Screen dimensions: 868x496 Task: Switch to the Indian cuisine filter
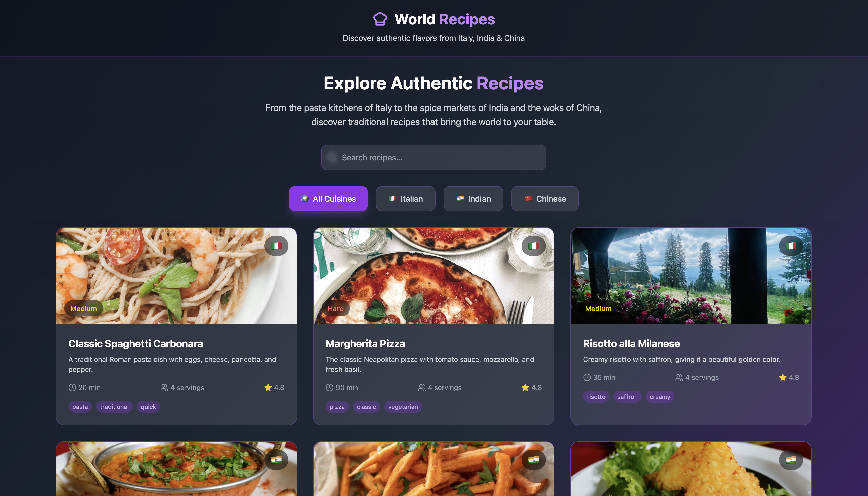point(473,199)
